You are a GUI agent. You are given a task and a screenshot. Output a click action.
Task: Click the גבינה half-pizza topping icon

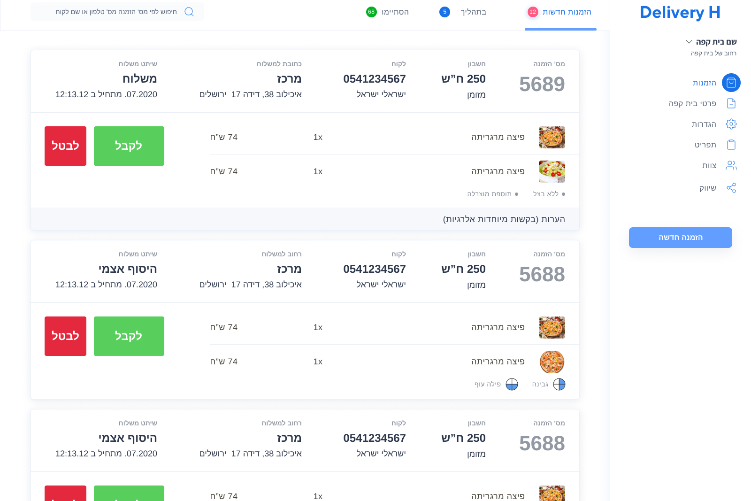click(560, 383)
